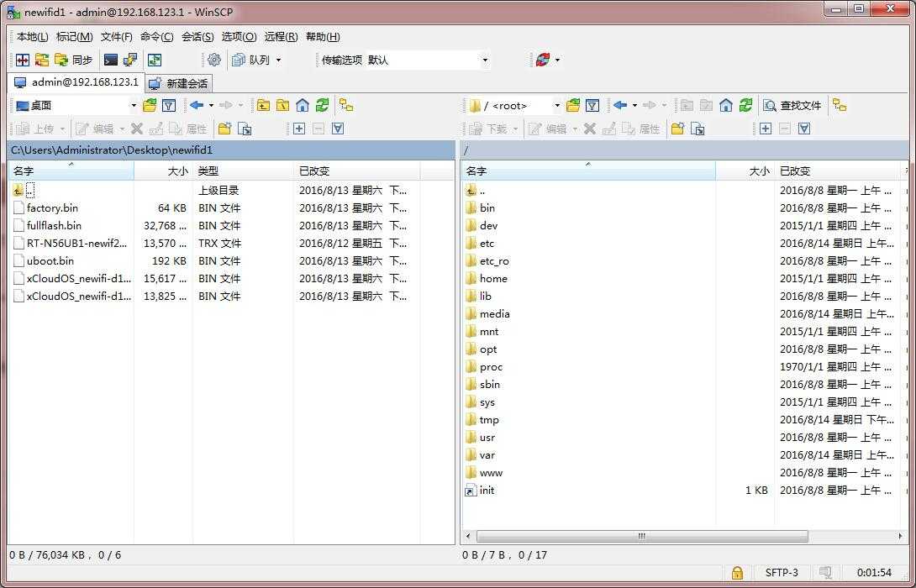This screenshot has width=916, height=588.
Task: Click the red refresh session icon
Action: coord(543,60)
